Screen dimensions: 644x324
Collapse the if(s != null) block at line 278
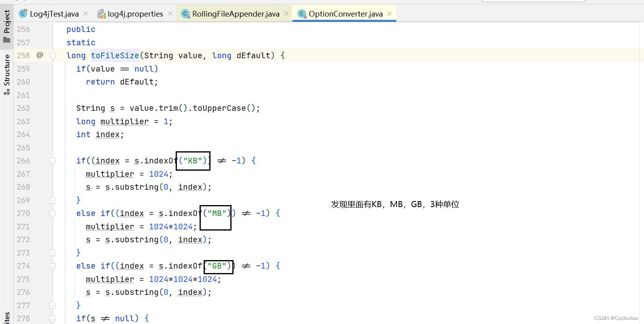pos(53,319)
